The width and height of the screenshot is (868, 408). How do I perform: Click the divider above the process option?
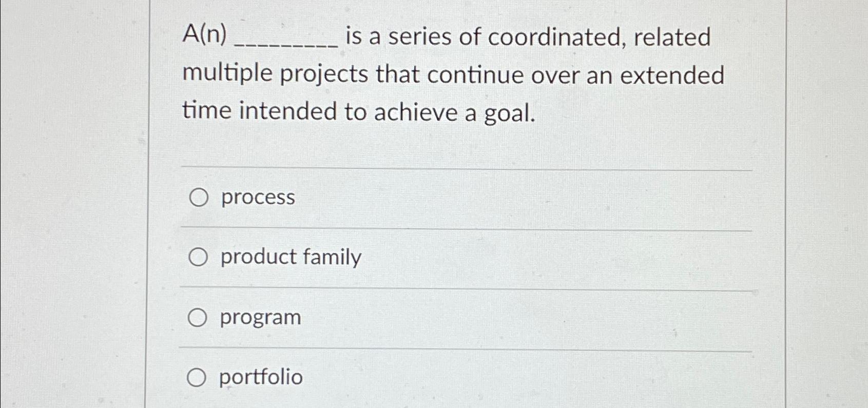462,167
